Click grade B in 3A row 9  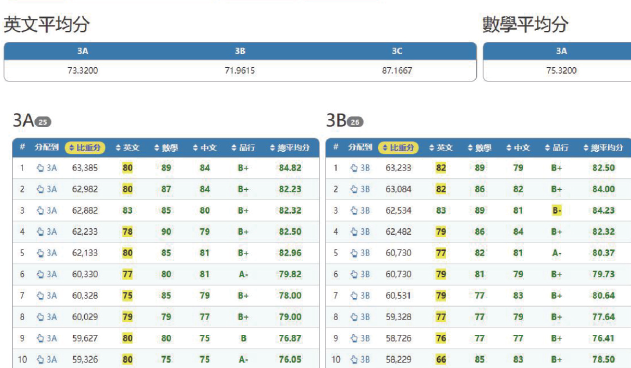click(243, 339)
